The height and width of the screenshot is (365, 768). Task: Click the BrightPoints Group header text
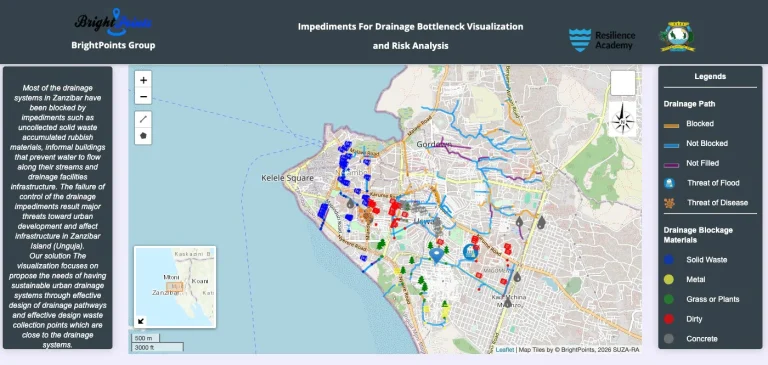click(x=113, y=46)
